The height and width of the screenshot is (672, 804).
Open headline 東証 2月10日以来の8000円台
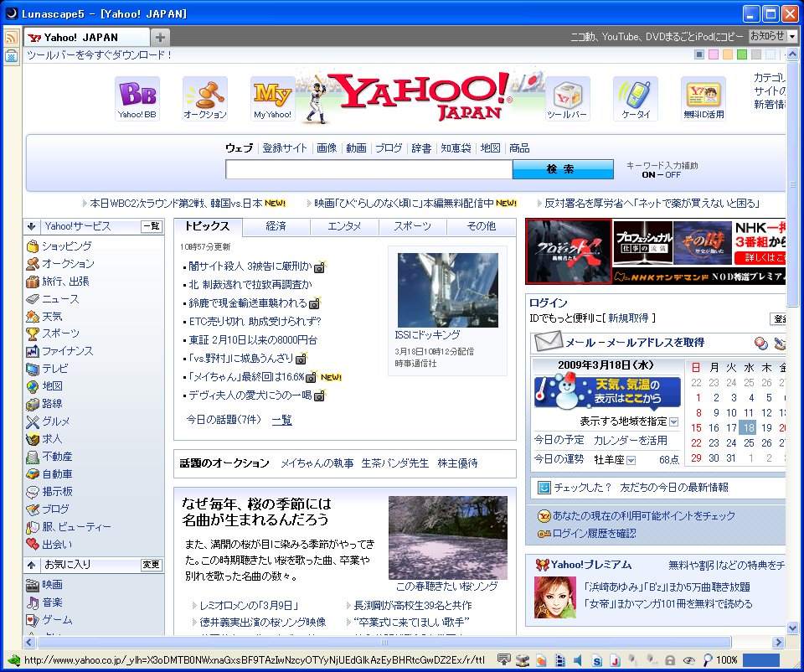pos(253,340)
